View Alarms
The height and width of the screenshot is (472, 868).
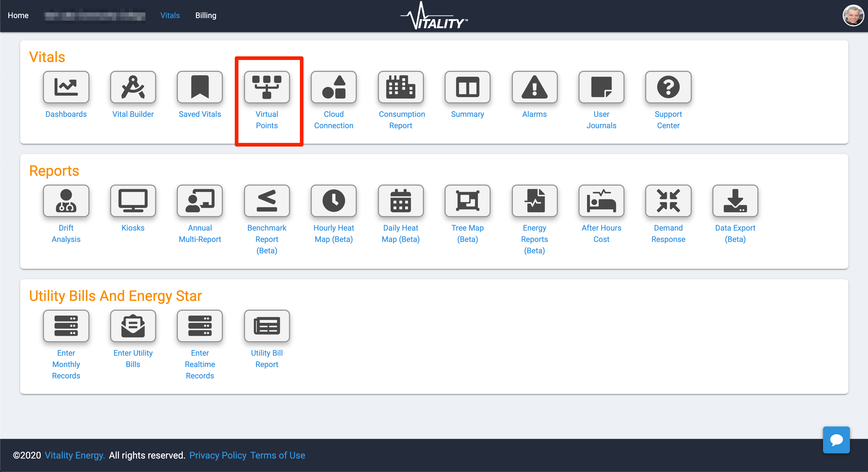534,87
